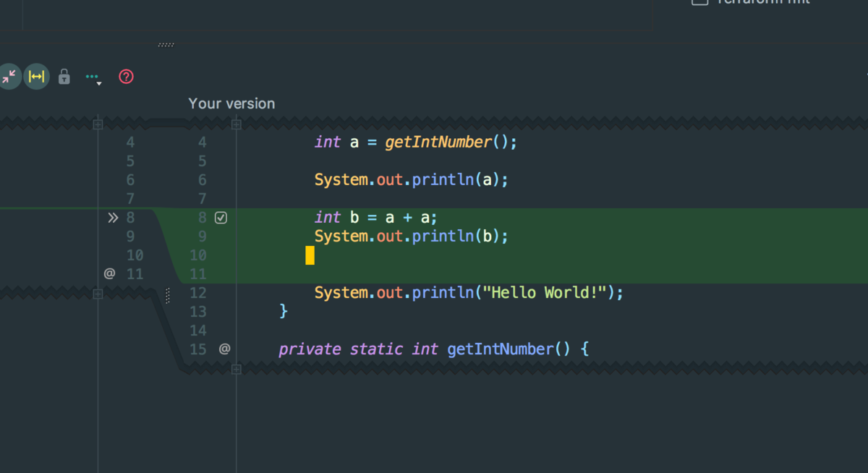Click the dotted panel splitter handle at top

166,44
